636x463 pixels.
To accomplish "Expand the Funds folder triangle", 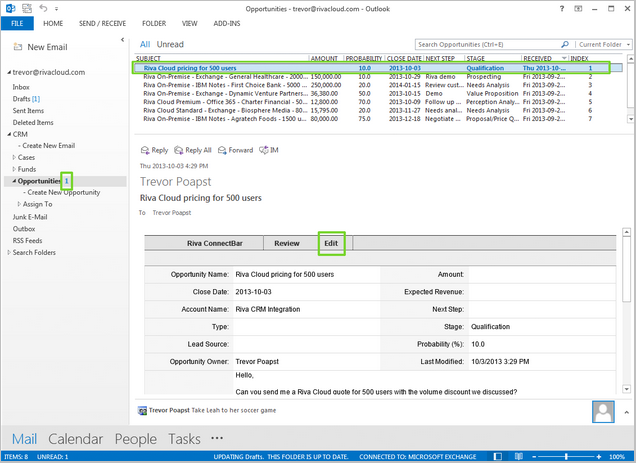I will click(14, 169).
